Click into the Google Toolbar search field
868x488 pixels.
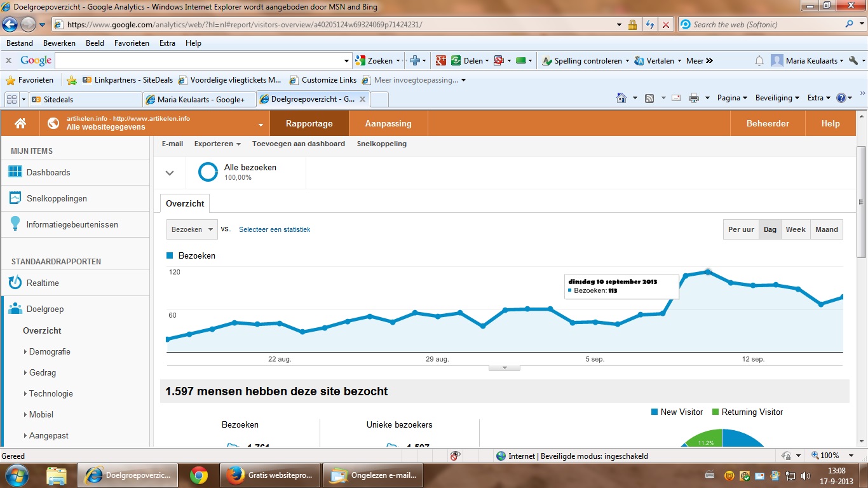(x=200, y=61)
